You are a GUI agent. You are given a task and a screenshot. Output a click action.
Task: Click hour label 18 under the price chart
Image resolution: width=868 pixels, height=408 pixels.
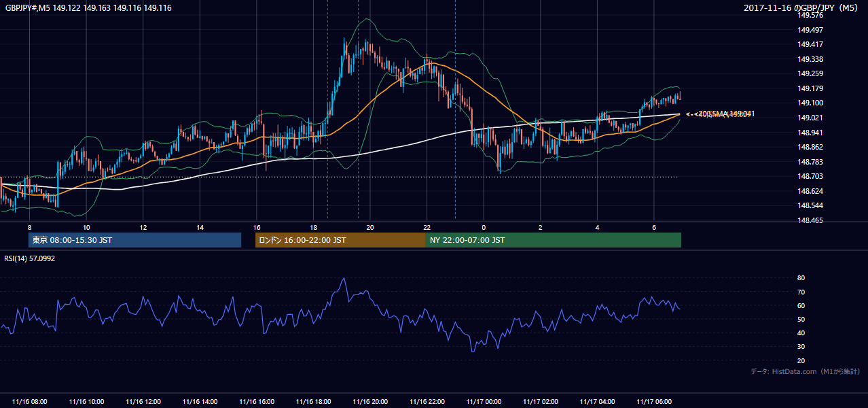(x=313, y=227)
